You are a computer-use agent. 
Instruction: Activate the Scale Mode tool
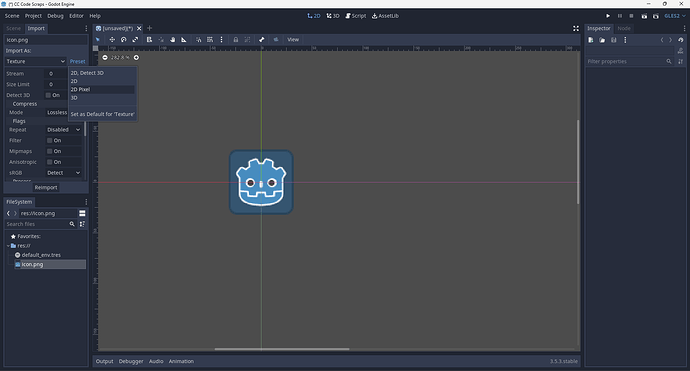click(x=135, y=40)
